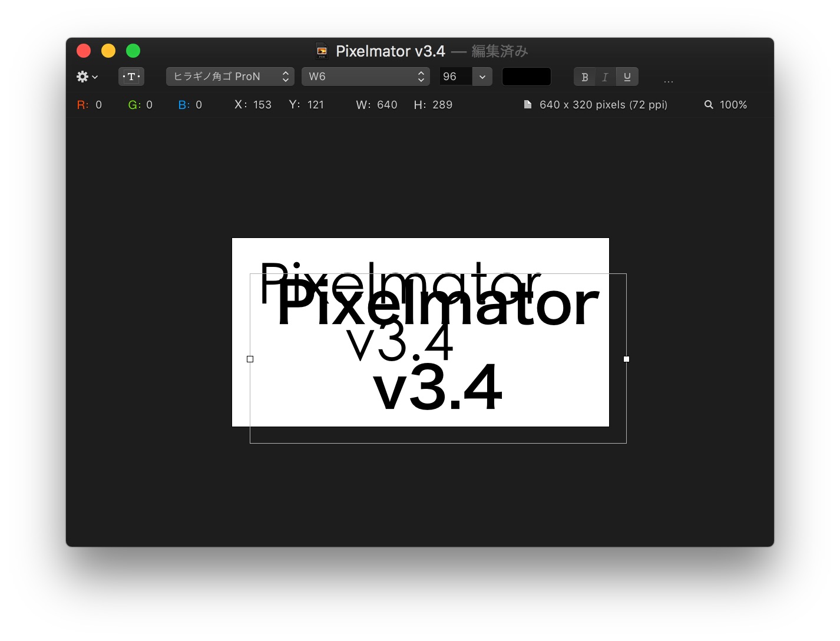The image size is (840, 641).
Task: Click the left handle of the text box
Action: [x=250, y=359]
